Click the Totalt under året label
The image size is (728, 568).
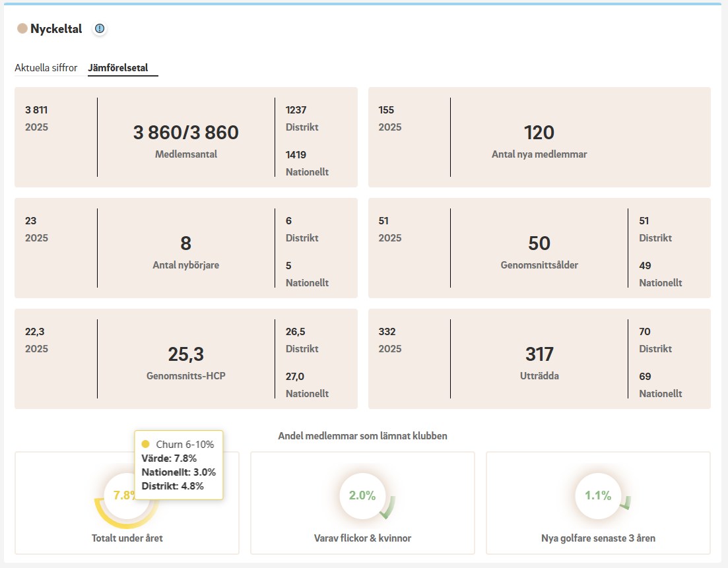tap(127, 538)
